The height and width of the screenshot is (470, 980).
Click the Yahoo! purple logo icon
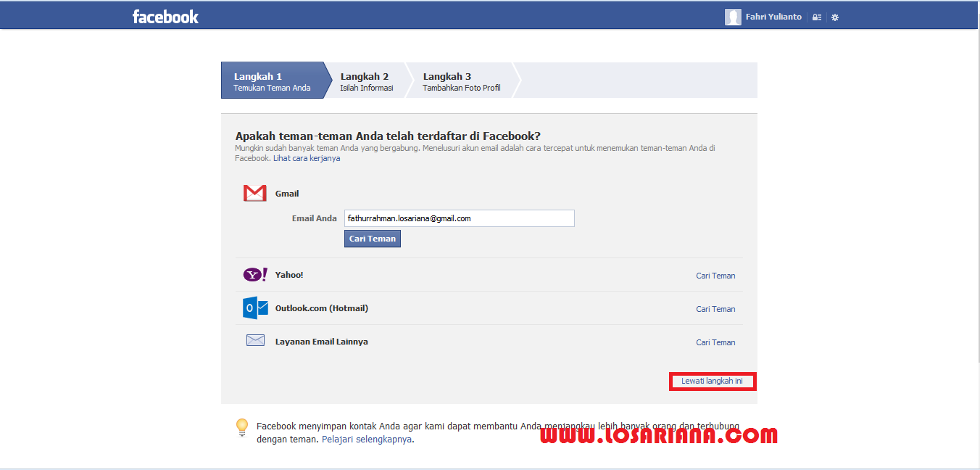(255, 275)
